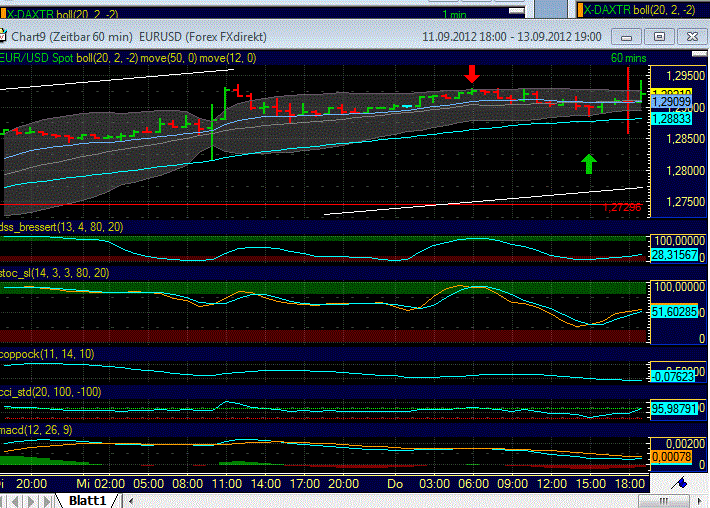This screenshot has height=508, width=710.
Task: Click the 95,98791 cci value
Action: 674,409
